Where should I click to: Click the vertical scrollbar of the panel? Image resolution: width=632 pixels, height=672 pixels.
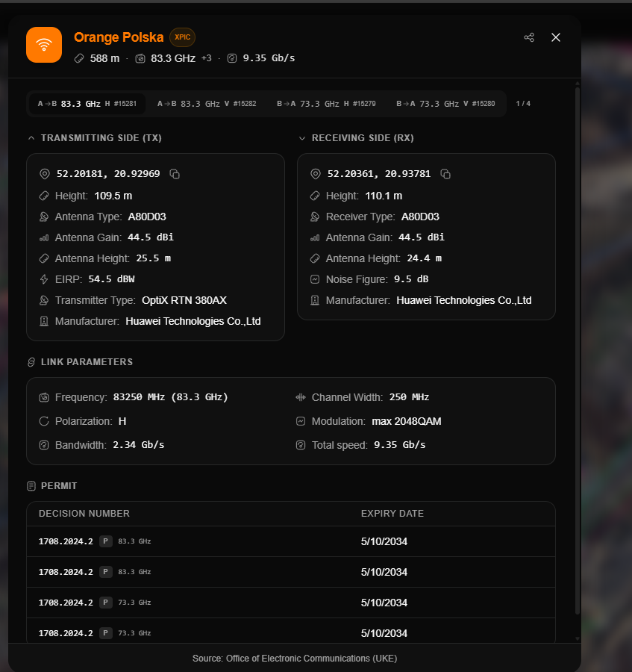click(578, 351)
